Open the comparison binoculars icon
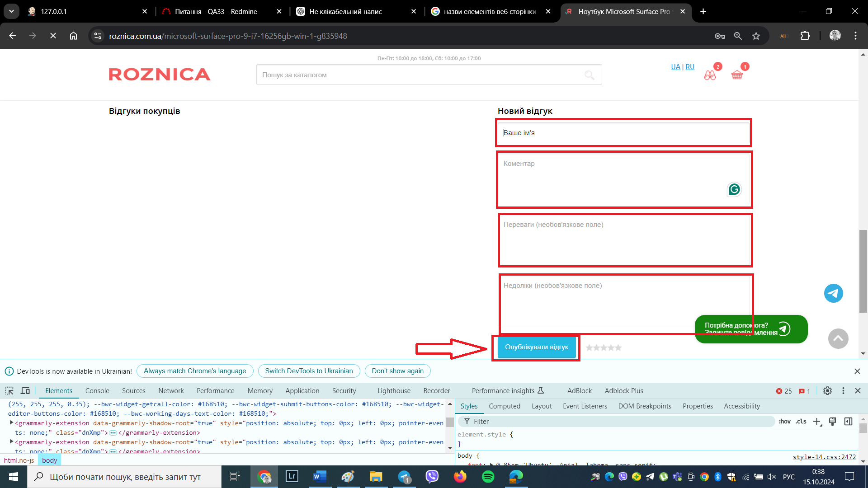 tap(710, 75)
